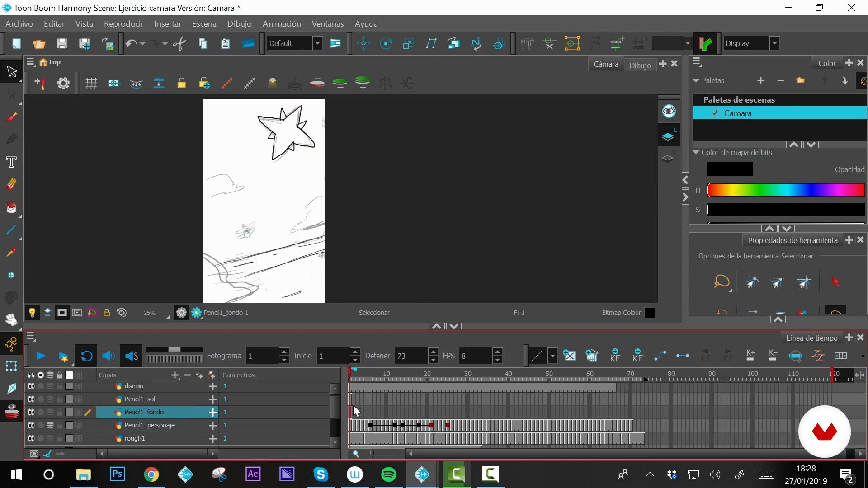868x488 pixels.
Task: Click the Delete Keyframe icon in timeline
Action: [x=637, y=356]
